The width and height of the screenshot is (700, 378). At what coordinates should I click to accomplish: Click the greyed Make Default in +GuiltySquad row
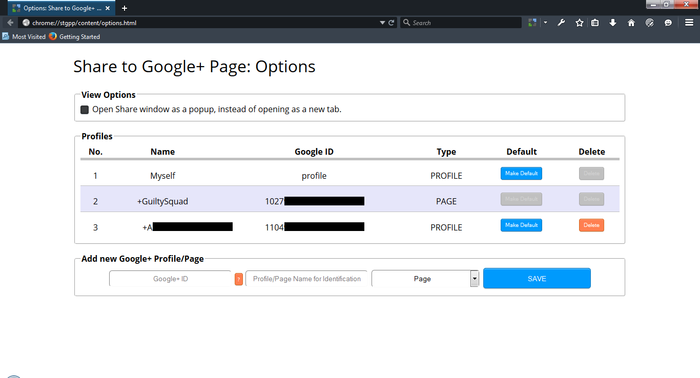(x=521, y=199)
